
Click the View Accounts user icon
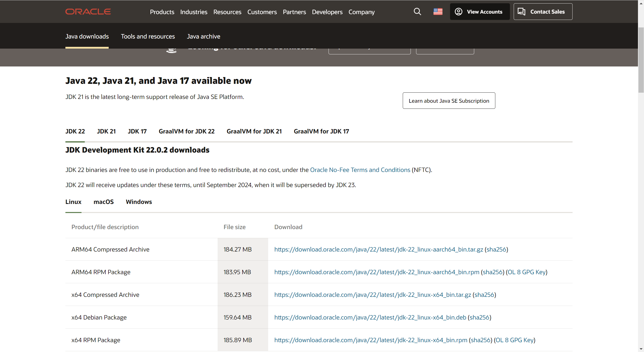458,12
